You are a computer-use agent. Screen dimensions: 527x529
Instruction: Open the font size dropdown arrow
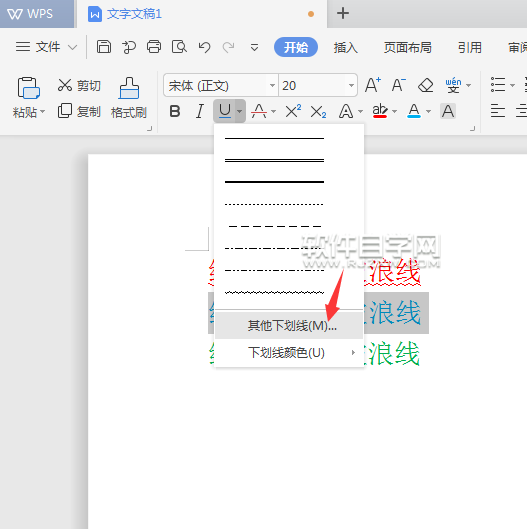coord(351,85)
